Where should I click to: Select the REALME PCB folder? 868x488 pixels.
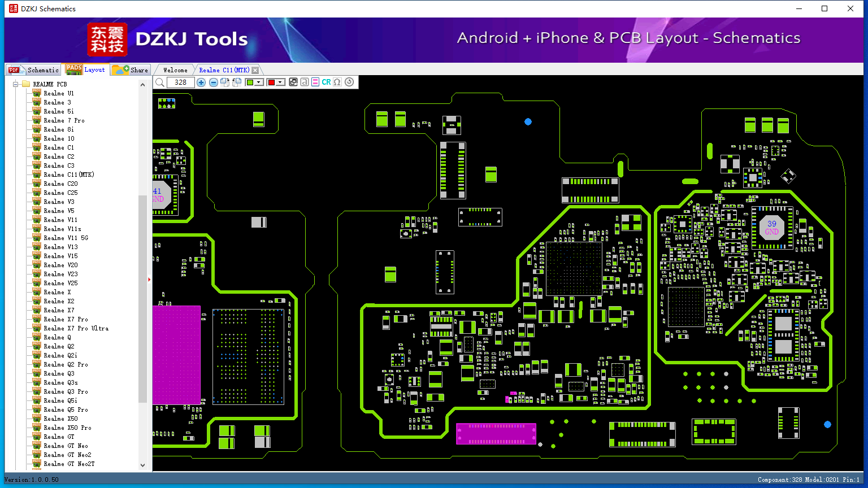coord(50,84)
